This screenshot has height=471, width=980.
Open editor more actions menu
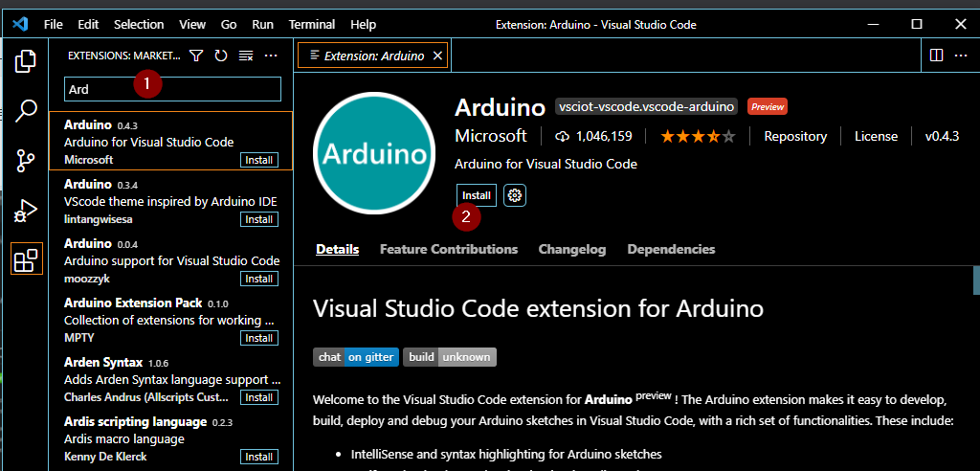click(x=961, y=56)
